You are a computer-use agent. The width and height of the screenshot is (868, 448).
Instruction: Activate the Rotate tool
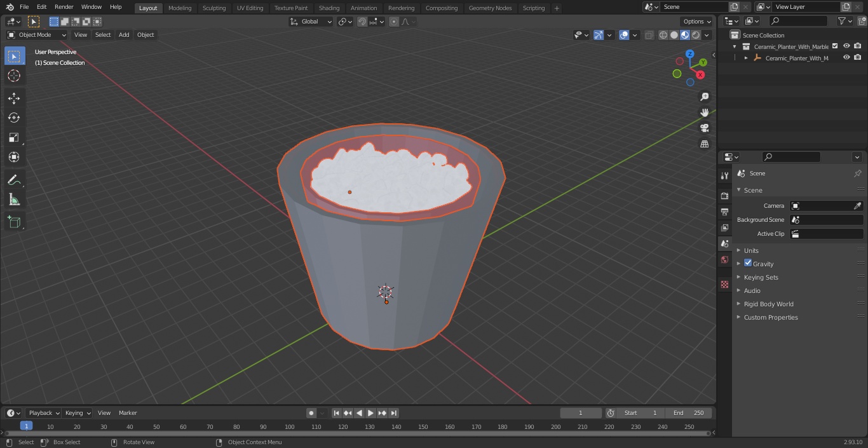click(14, 118)
